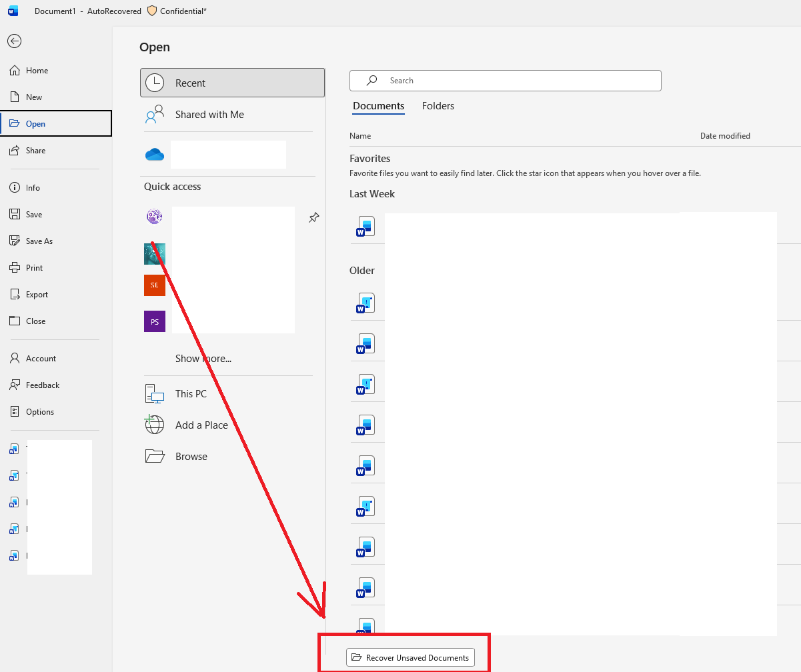Click the globe icon beside Add a Place
Screen dimensions: 801x672
click(x=154, y=425)
